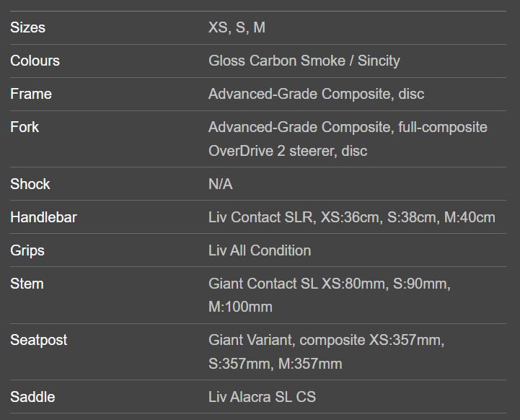The height and width of the screenshot is (420, 520).
Task: Click the N/A shock value
Action: (x=221, y=184)
